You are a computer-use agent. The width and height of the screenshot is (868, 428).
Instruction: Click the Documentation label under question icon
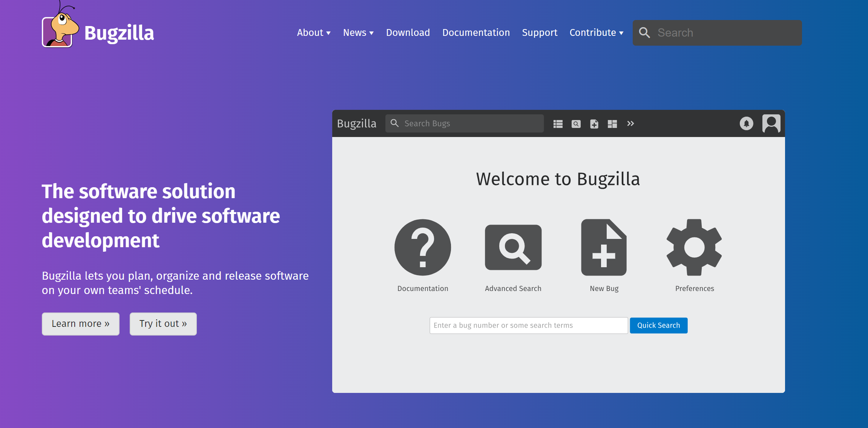point(423,288)
